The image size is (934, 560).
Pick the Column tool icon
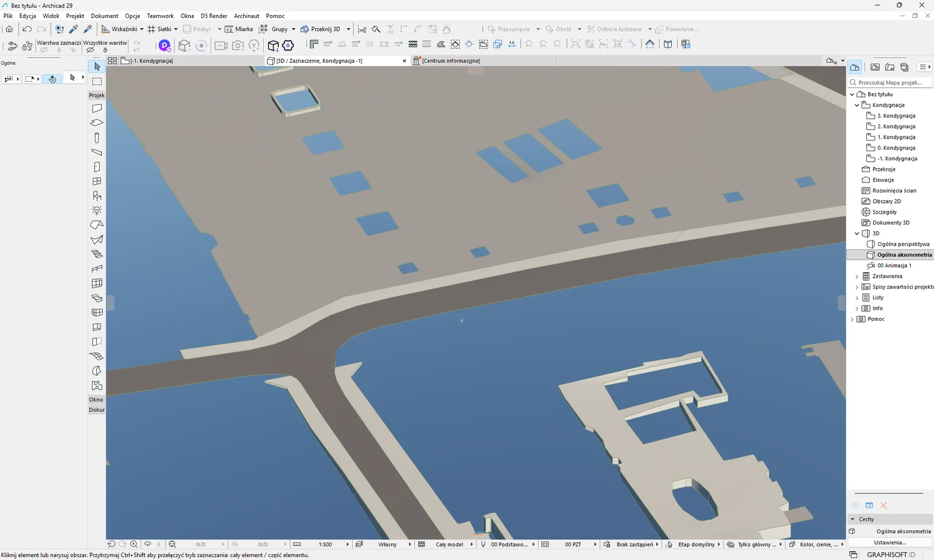97,138
